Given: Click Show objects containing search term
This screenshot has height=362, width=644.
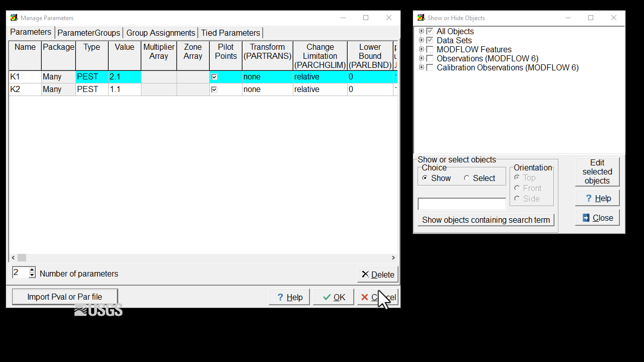Looking at the screenshot, I should pos(485,219).
